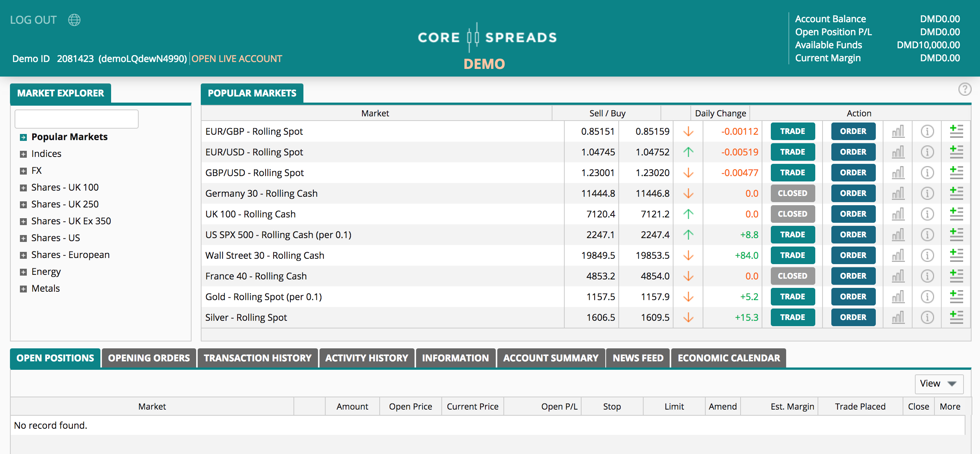
Task: Expand the Energy category
Action: point(23,272)
